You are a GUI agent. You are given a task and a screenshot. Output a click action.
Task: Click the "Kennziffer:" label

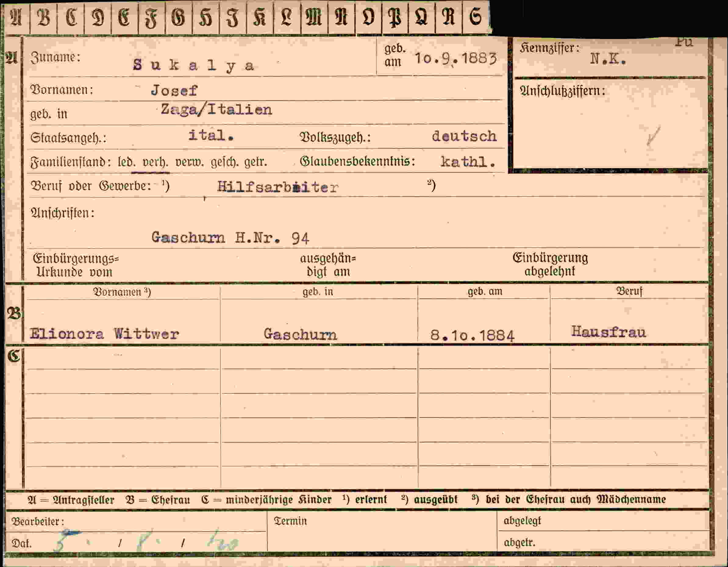click(x=549, y=48)
